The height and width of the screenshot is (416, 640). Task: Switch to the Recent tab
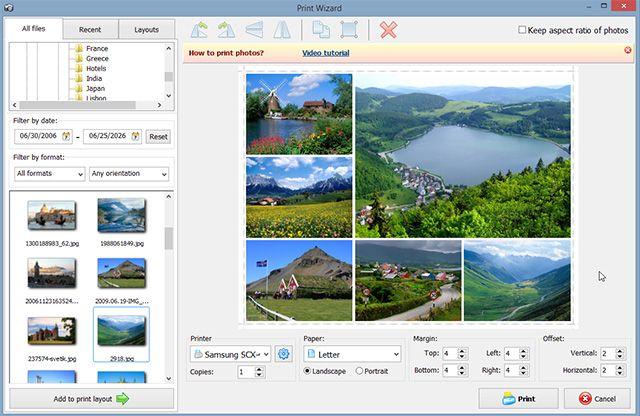[x=90, y=29]
